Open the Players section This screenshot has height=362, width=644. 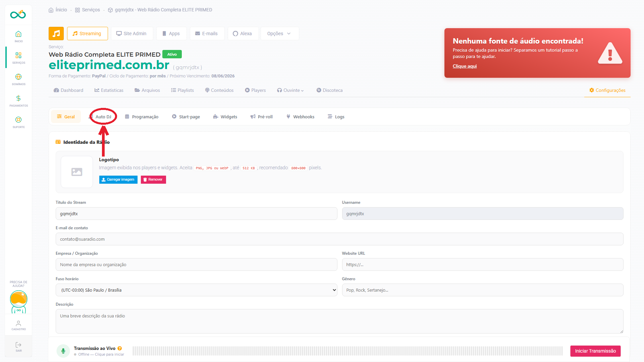(255, 90)
